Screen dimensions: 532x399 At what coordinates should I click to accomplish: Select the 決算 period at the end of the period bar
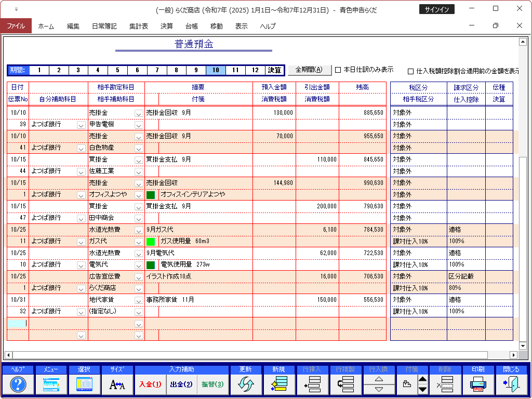coord(274,70)
